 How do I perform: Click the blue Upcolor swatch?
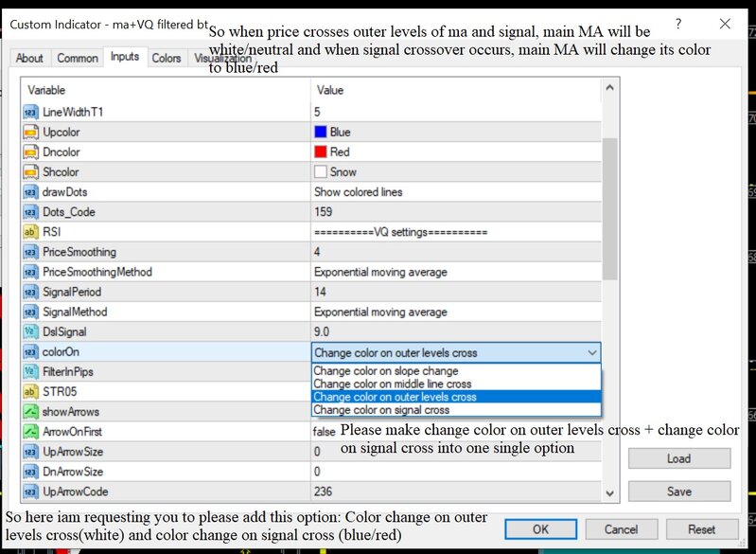point(321,133)
